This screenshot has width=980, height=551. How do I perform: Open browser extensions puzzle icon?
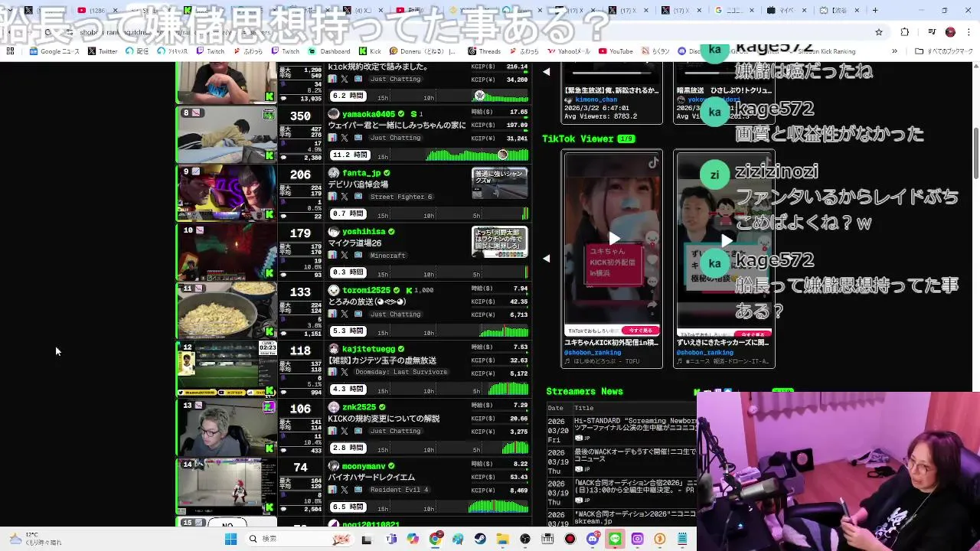click(x=905, y=32)
